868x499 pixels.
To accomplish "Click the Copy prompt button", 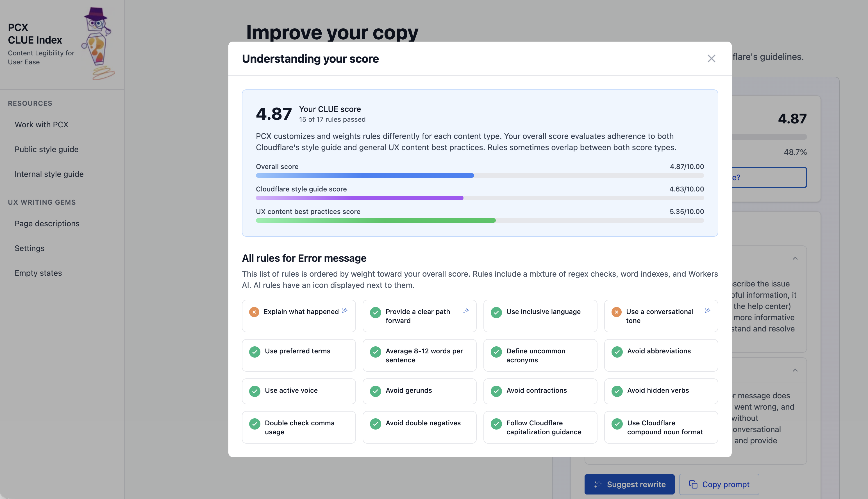I will (x=719, y=484).
